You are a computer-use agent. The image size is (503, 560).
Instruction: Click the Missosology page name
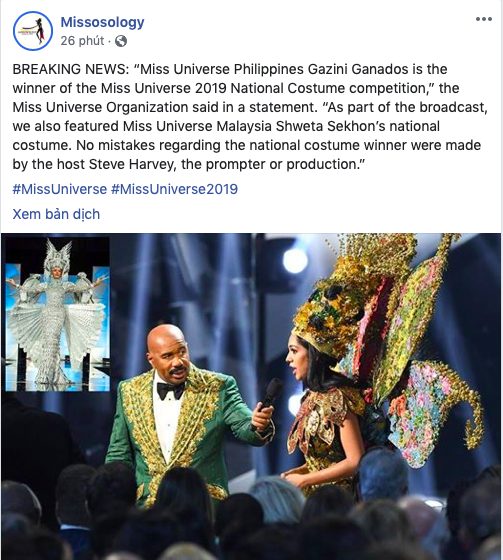(102, 22)
